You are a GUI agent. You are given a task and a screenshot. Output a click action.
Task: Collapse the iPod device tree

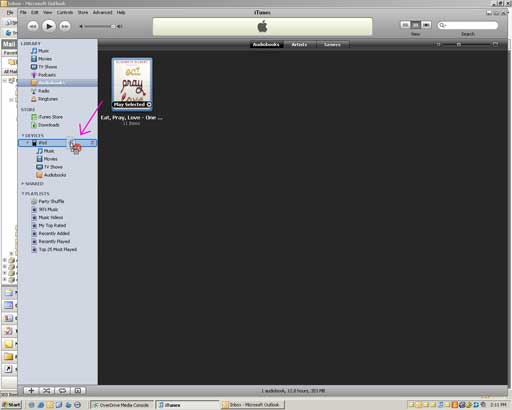[28, 143]
